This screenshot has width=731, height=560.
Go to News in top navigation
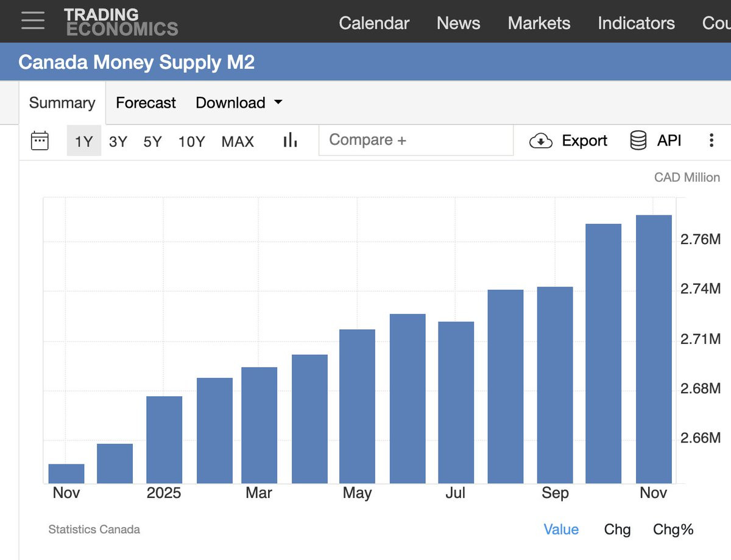(x=458, y=23)
